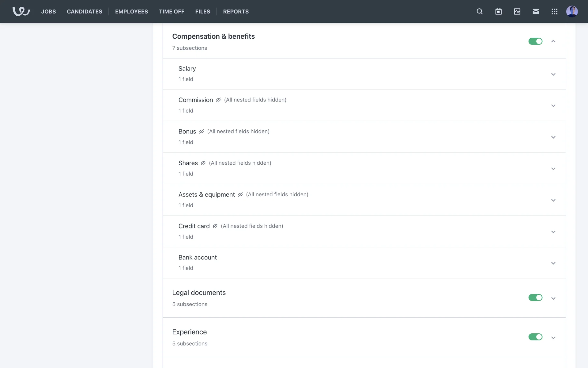This screenshot has width=588, height=368.
Task: Click the Workable logo icon
Action: [21, 11]
